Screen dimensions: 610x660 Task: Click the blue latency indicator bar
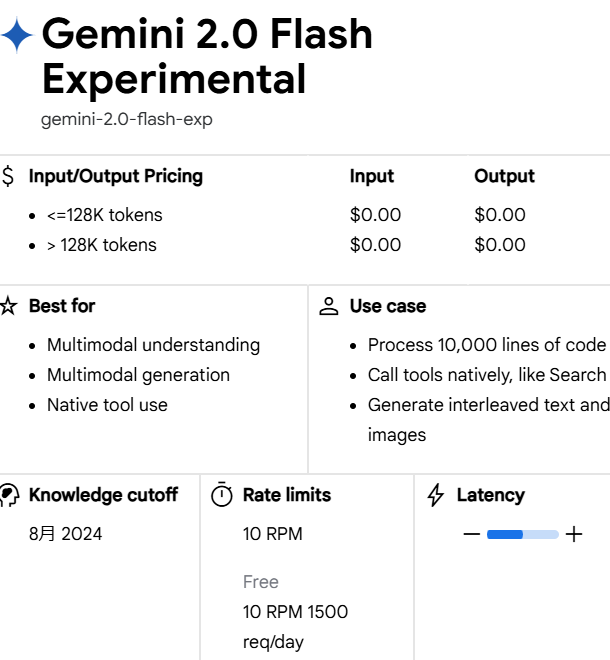[x=505, y=535]
